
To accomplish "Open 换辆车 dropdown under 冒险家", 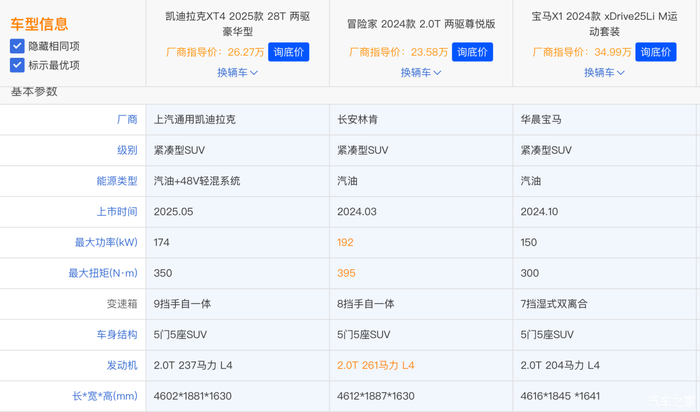I will click(421, 72).
